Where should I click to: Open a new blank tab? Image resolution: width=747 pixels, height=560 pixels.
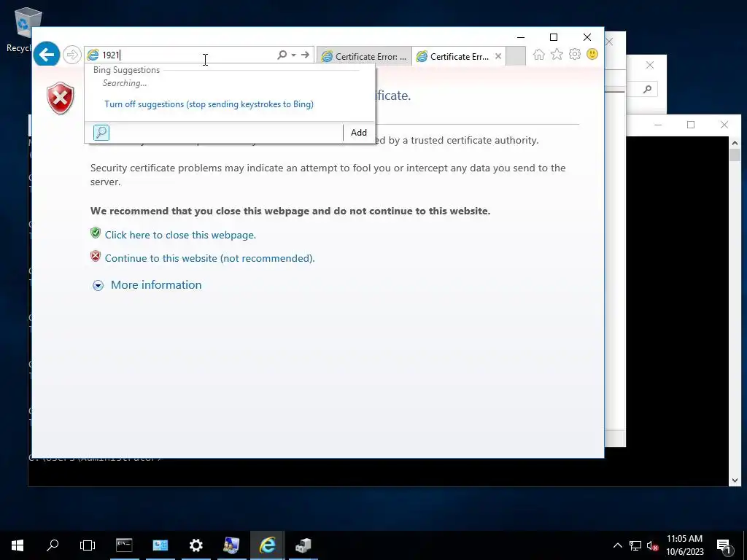pyautogui.click(x=516, y=56)
